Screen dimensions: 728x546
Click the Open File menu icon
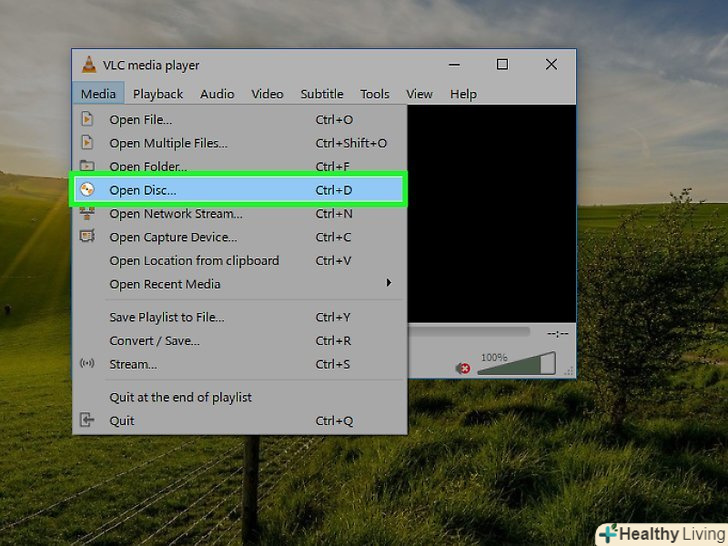click(87, 119)
